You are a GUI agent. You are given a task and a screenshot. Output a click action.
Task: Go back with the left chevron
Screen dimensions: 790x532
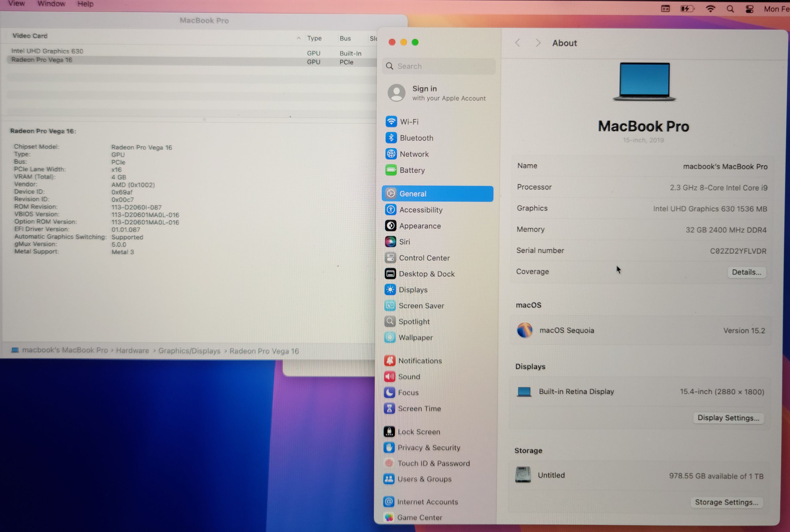click(x=518, y=43)
